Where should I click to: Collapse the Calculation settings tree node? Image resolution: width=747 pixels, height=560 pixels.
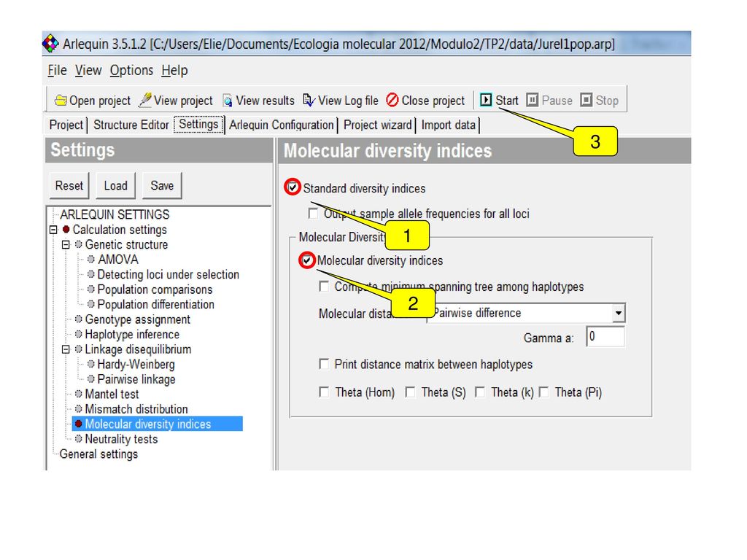[53, 230]
